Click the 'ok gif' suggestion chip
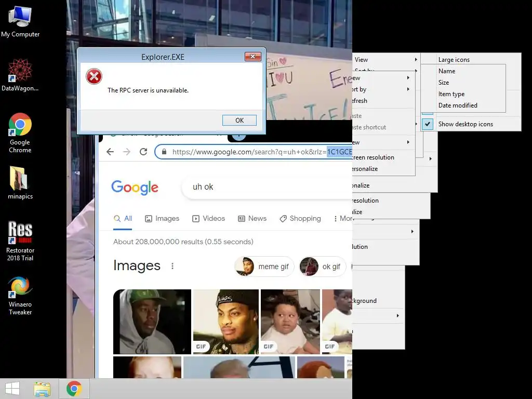The image size is (532, 399). tap(322, 267)
